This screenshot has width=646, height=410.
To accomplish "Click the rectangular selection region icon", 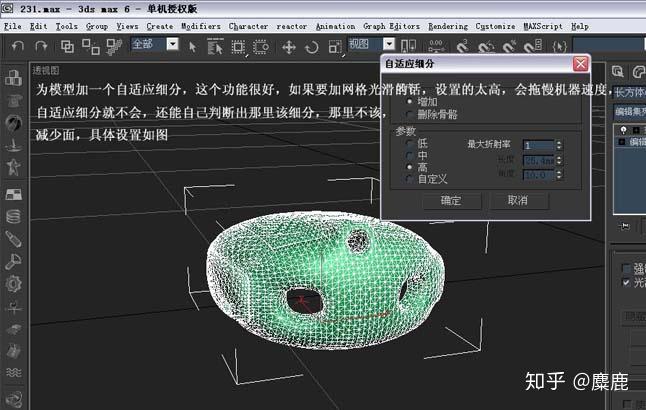I will coord(238,47).
